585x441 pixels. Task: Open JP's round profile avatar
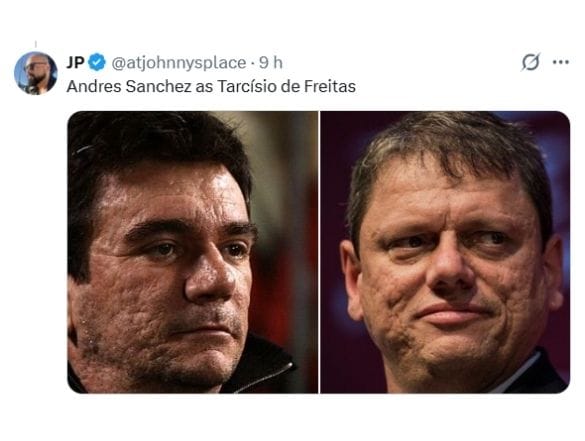[x=35, y=73]
